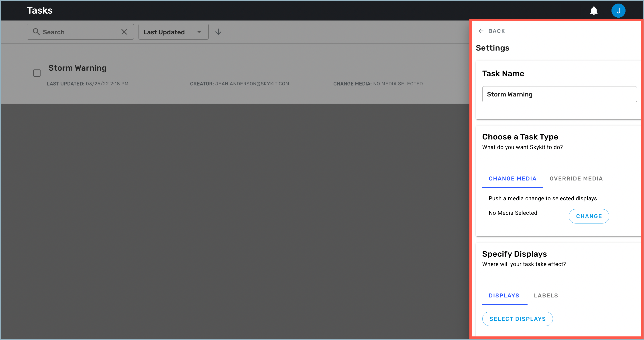Click the notification bell icon

pyautogui.click(x=594, y=11)
